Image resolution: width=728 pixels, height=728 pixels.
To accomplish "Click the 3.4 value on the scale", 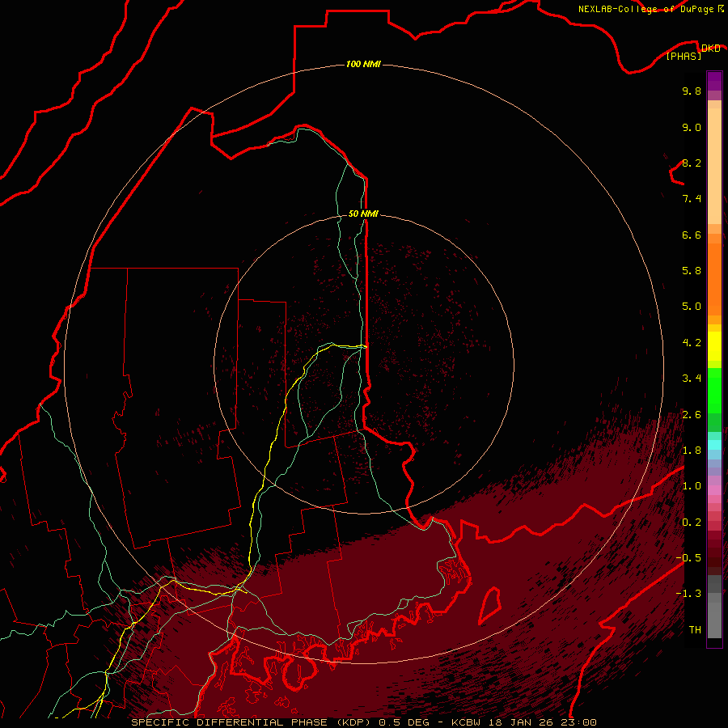I will 692,379.
